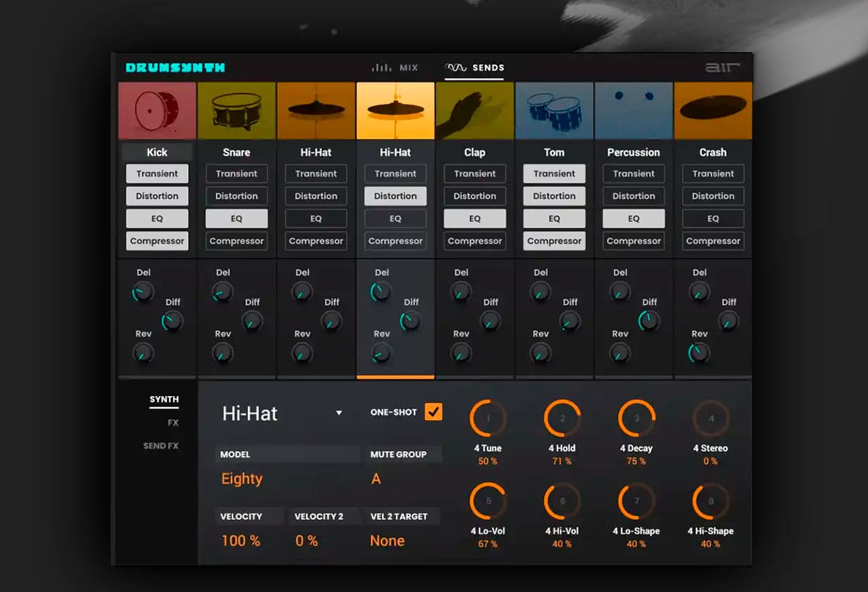Select the Percussion pad image
The height and width of the screenshot is (592, 868).
[x=634, y=111]
